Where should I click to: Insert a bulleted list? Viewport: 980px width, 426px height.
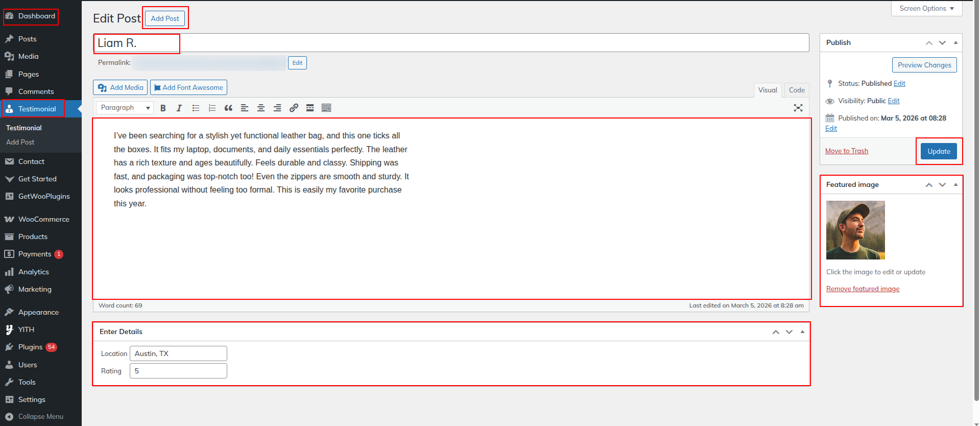[x=196, y=108]
